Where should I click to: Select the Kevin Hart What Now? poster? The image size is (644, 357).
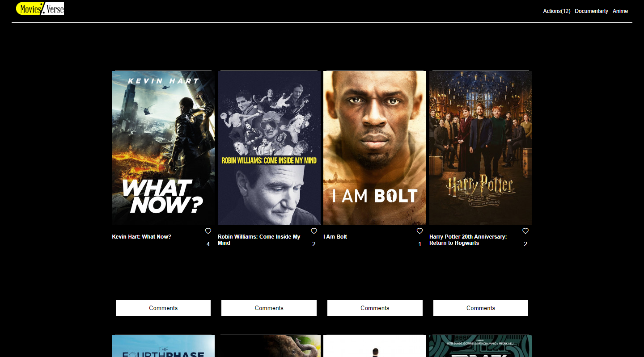tap(163, 148)
